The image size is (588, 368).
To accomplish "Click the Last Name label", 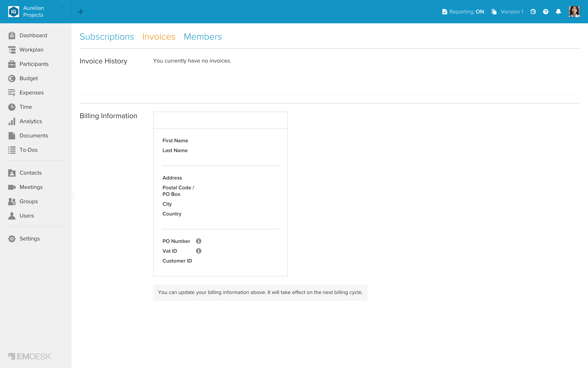I will click(175, 150).
